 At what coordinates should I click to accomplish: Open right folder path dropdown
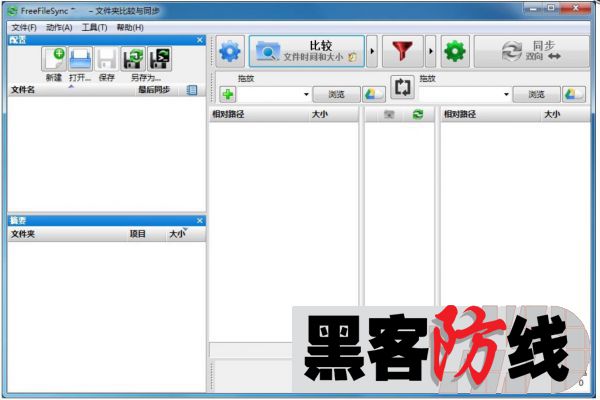506,95
